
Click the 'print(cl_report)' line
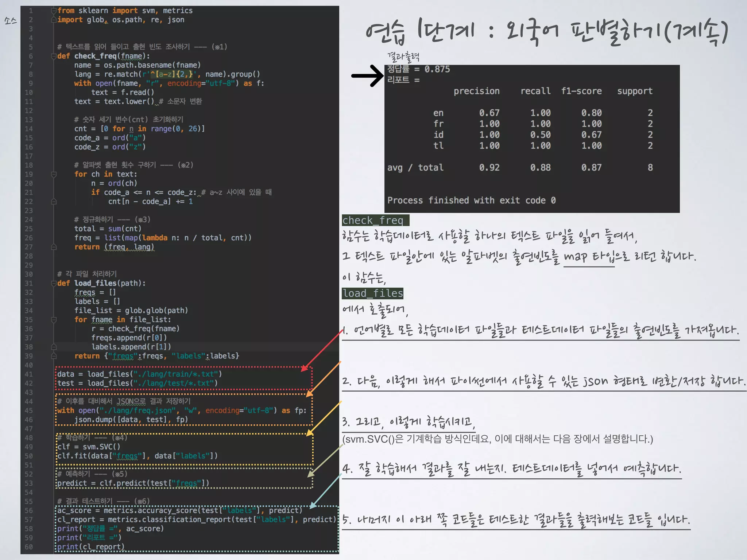pos(91,547)
